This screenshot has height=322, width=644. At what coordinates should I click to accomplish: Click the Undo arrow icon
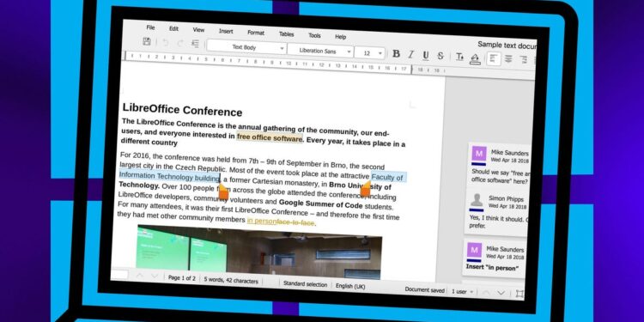tap(165, 42)
